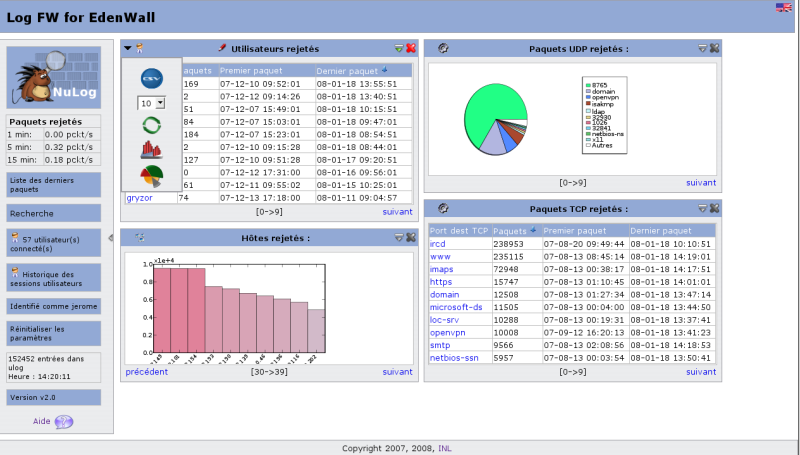Sort TCP table by Paquets column

click(510, 231)
